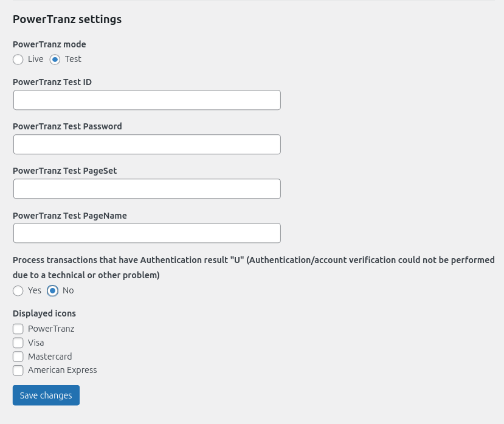Click the PowerTranz Test ID input field
The height and width of the screenshot is (424, 504).
147,100
